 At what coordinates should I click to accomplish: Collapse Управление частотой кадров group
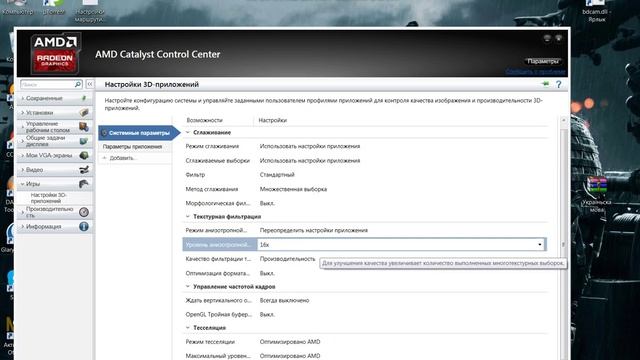point(188,287)
